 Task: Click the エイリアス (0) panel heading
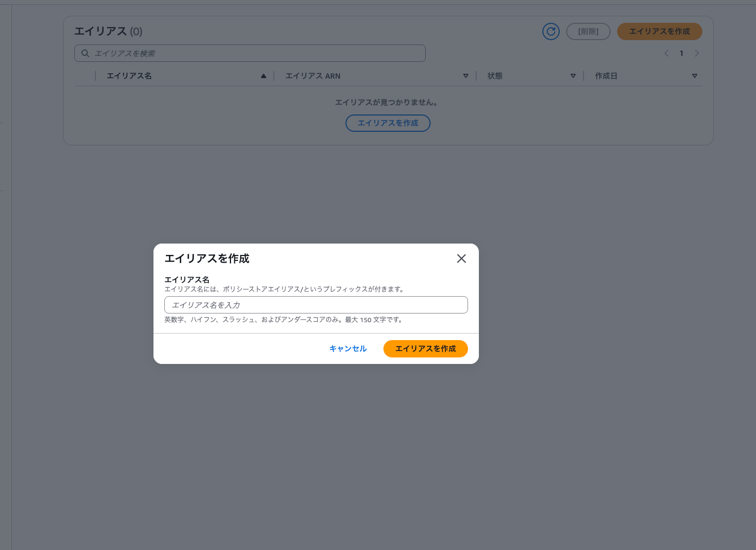tap(108, 31)
